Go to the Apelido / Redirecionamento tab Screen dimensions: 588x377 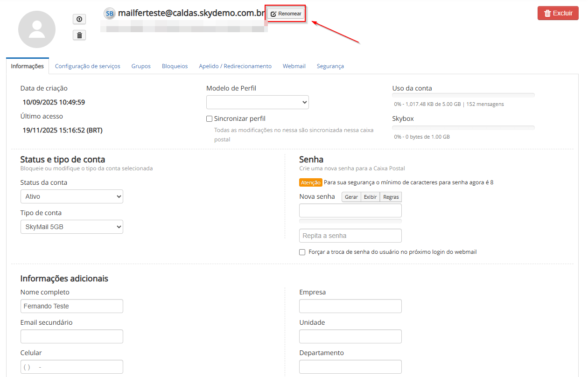pyautogui.click(x=235, y=66)
